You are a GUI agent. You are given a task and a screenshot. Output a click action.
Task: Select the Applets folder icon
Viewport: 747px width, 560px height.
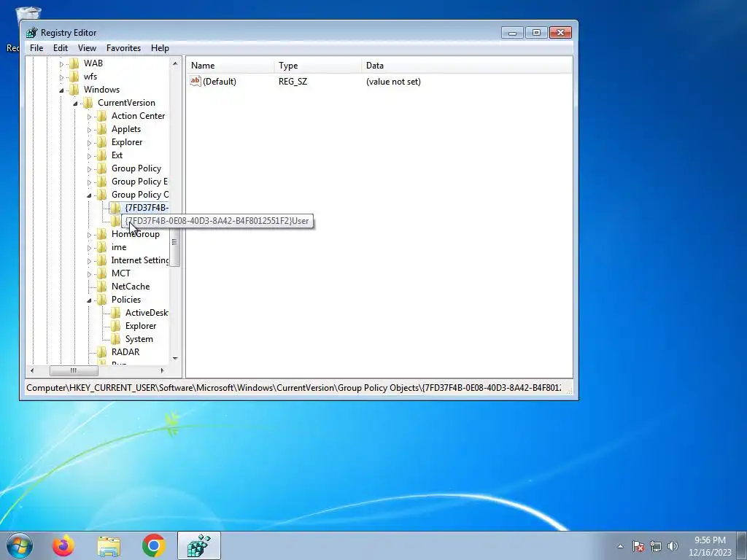(x=101, y=129)
